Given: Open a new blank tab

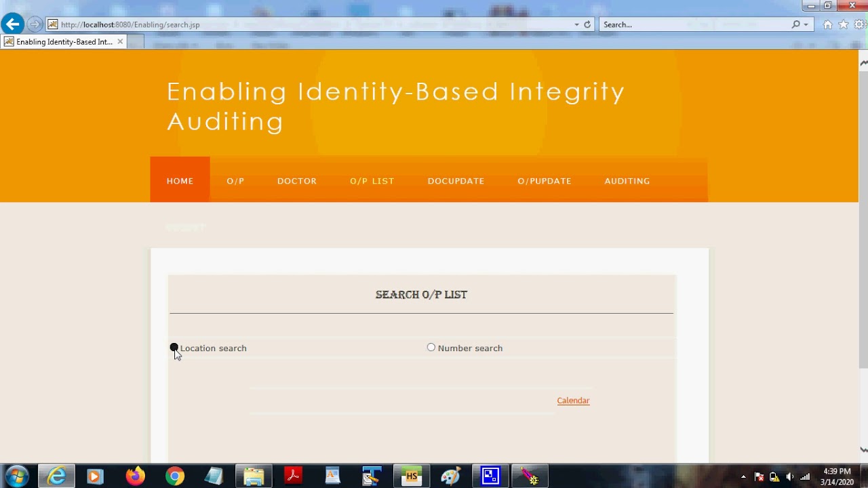Looking at the screenshot, I should (x=136, y=41).
